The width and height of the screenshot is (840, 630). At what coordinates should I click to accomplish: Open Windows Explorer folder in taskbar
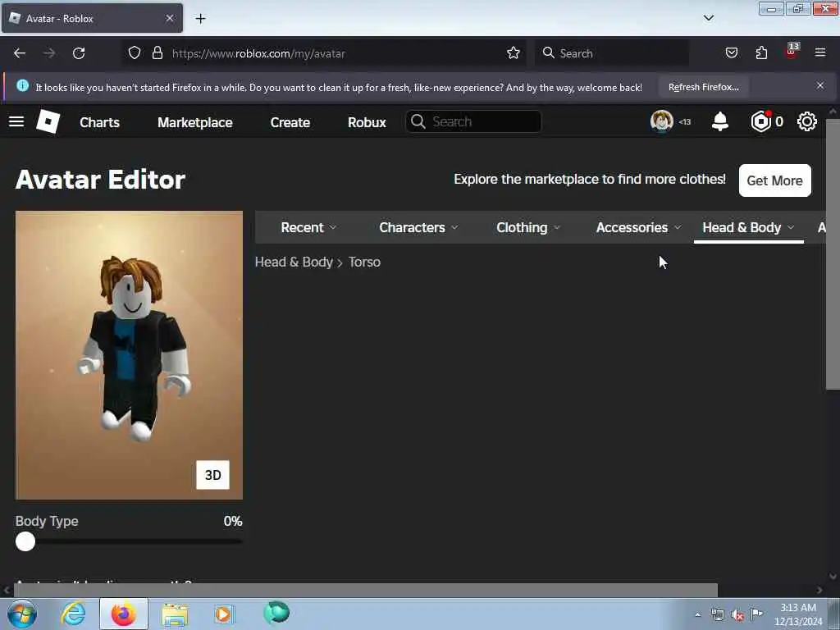[x=175, y=614]
